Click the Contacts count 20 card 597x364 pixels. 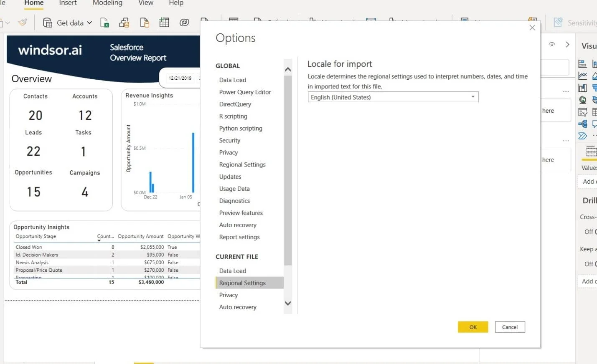pyautogui.click(x=36, y=115)
